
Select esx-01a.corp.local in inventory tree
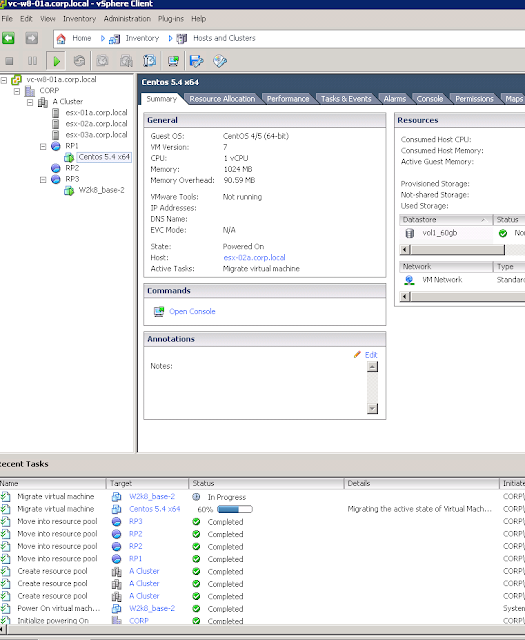pos(96,113)
